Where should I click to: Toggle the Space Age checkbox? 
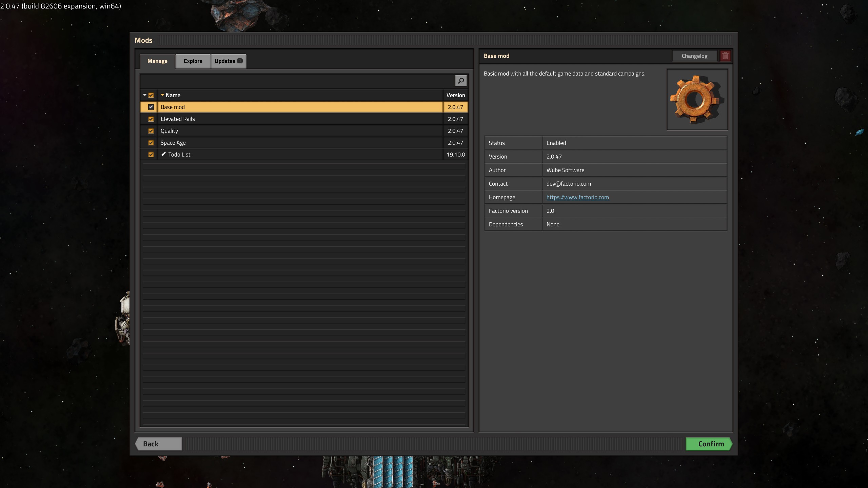[151, 143]
